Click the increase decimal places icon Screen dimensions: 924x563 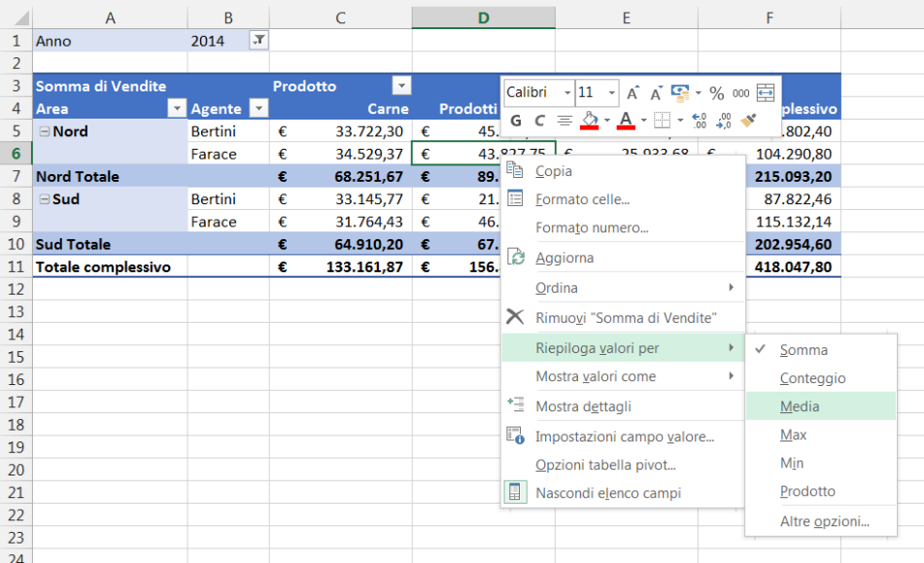pyautogui.click(x=699, y=121)
